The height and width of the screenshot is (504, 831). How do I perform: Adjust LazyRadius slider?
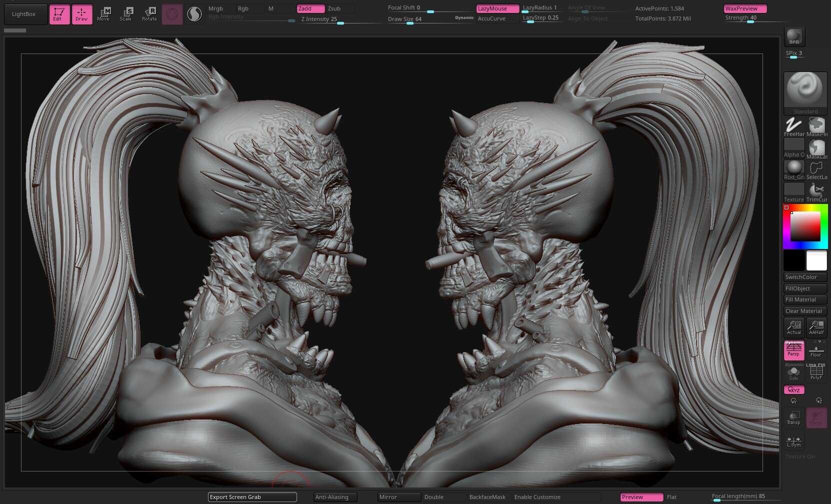(542, 8)
